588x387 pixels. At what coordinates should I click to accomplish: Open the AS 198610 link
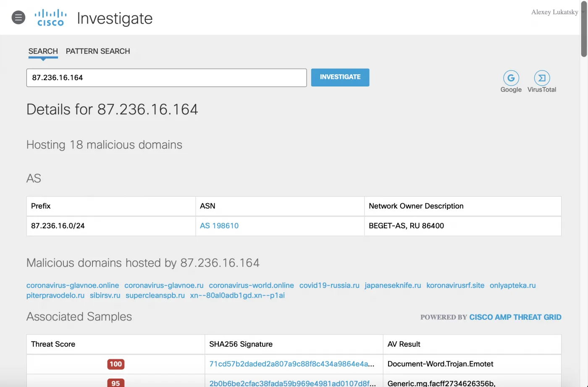(219, 226)
